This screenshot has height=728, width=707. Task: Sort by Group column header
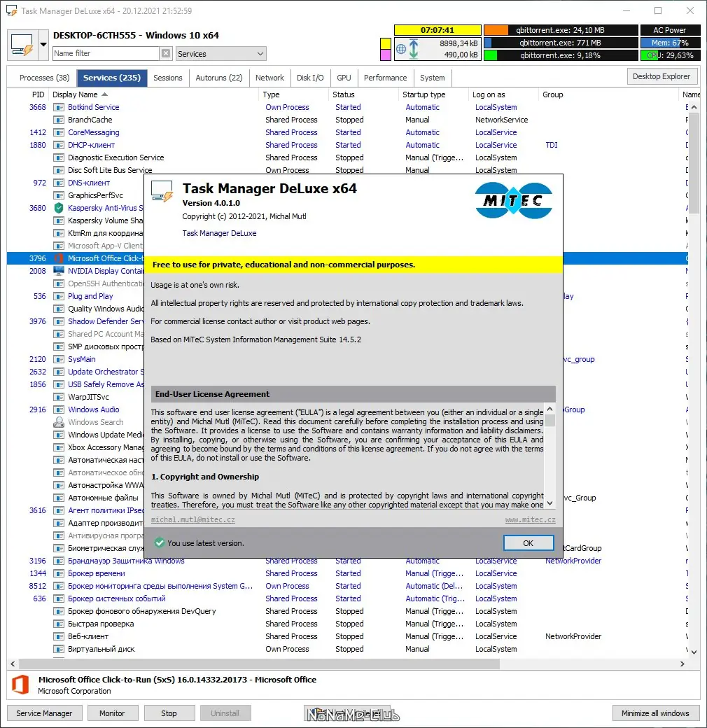[x=609, y=94]
